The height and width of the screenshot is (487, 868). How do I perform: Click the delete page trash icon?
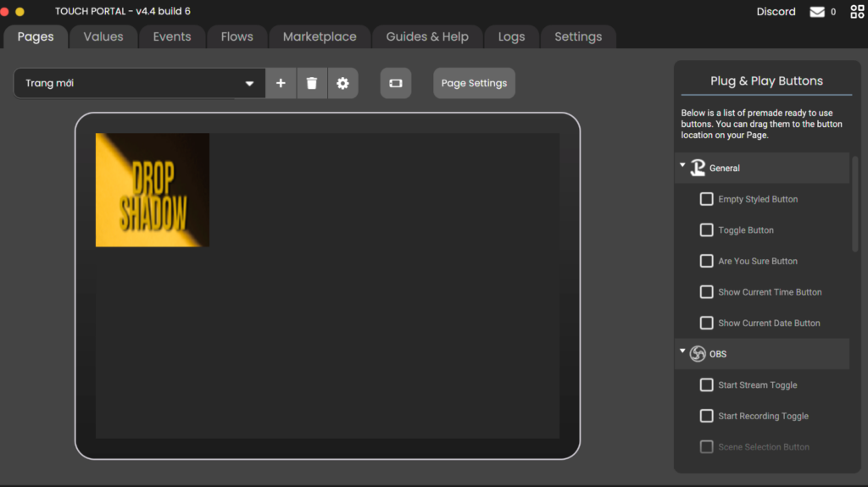pos(312,83)
